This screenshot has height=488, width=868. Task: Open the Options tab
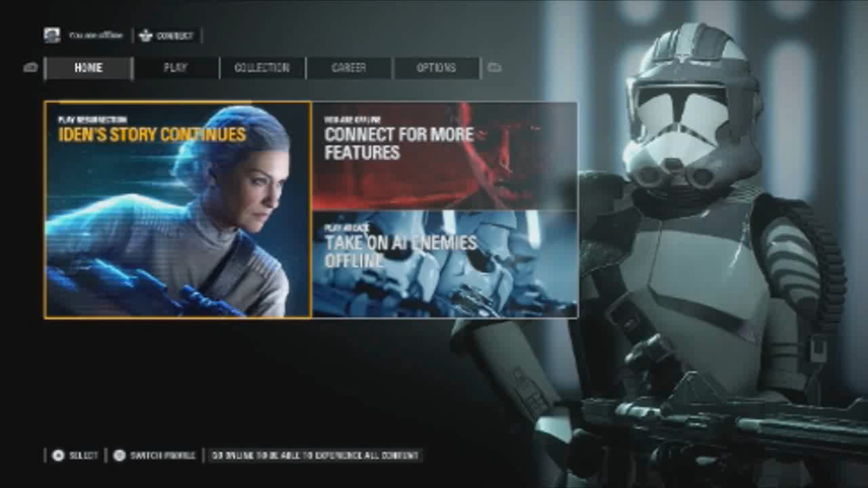tap(436, 68)
